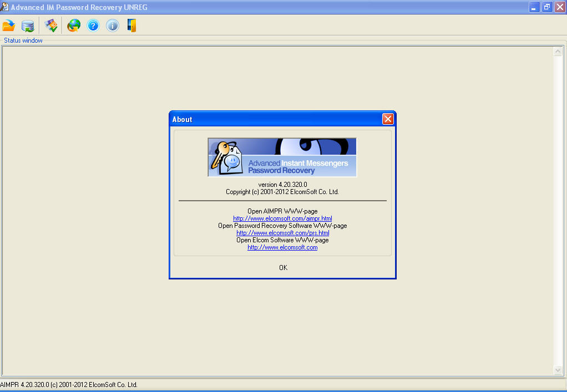Viewport: 567px width, 392px height.
Task: Click the 'Status window' label
Action: pyautogui.click(x=23, y=40)
